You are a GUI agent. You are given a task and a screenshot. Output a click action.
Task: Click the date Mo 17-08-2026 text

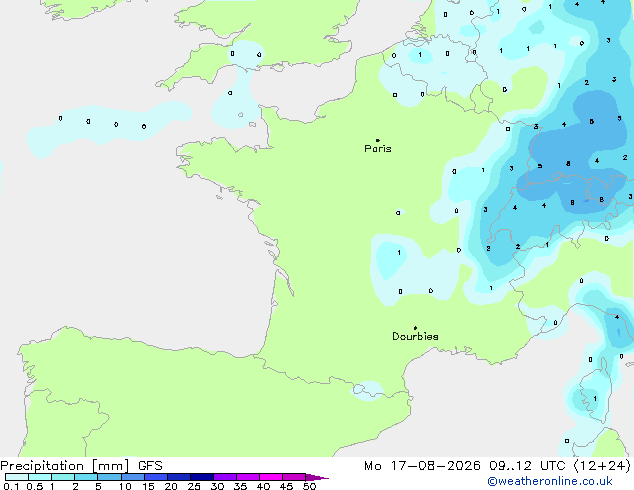pos(422,466)
